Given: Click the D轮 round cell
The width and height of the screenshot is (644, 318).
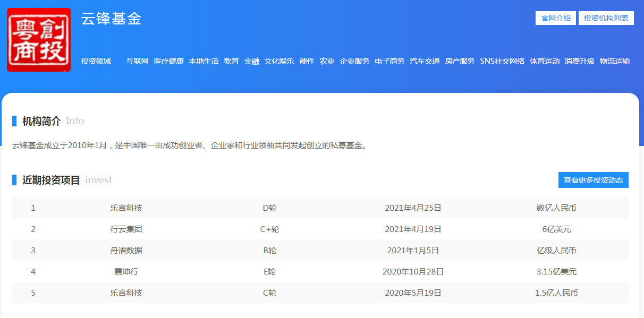Looking at the screenshot, I should pyautogui.click(x=270, y=208).
